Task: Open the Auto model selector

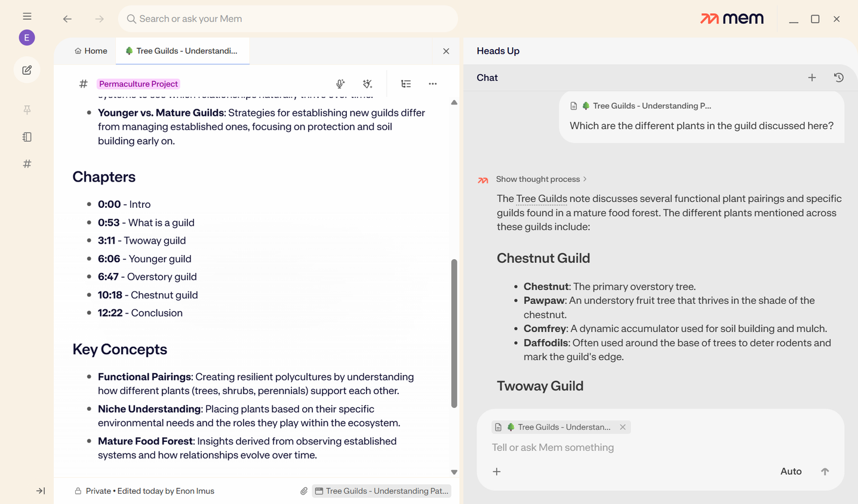Action: 791,471
